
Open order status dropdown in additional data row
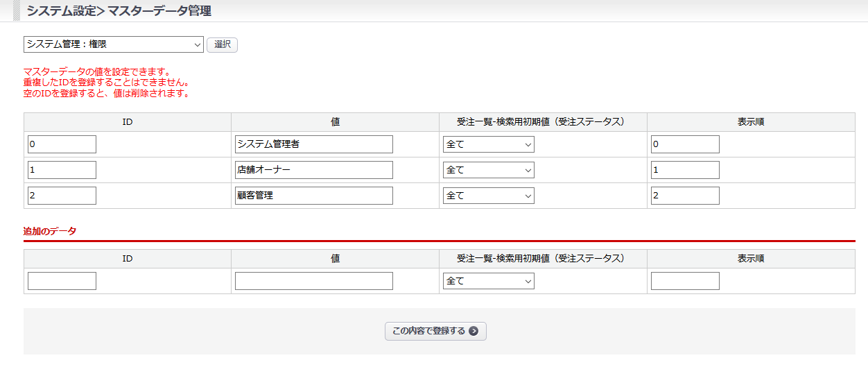pos(488,281)
